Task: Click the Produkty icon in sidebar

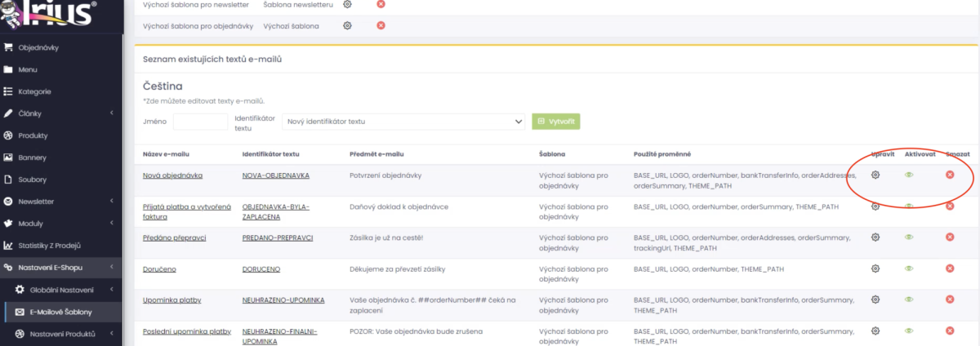Action: click(8, 135)
